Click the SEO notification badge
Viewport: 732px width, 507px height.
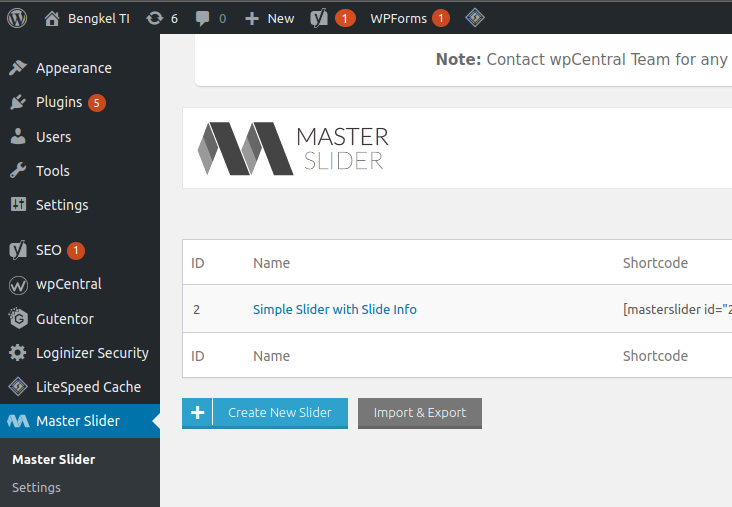[x=76, y=250]
